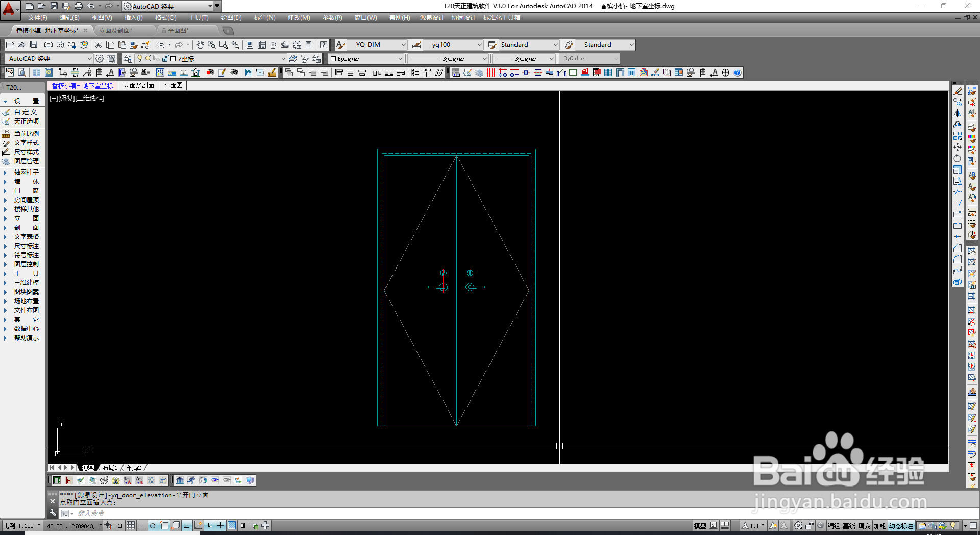Toggle Lineweight display in status bar

(x=220, y=525)
